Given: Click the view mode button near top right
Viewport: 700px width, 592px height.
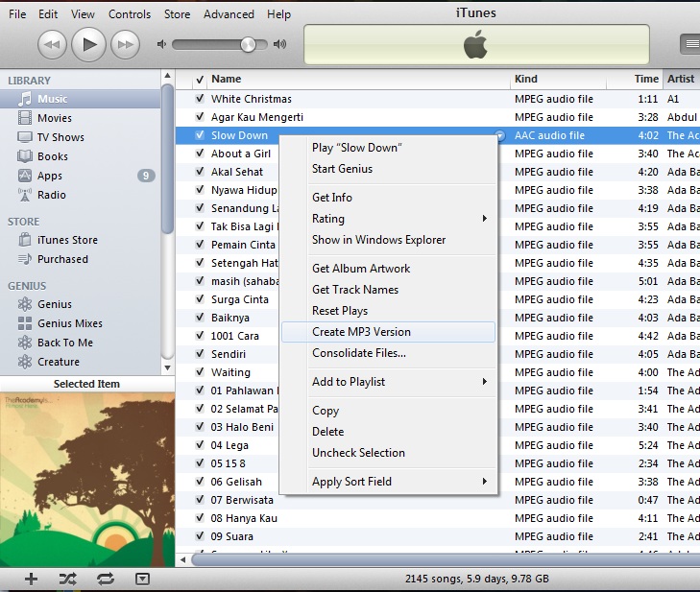Looking at the screenshot, I should 690,44.
